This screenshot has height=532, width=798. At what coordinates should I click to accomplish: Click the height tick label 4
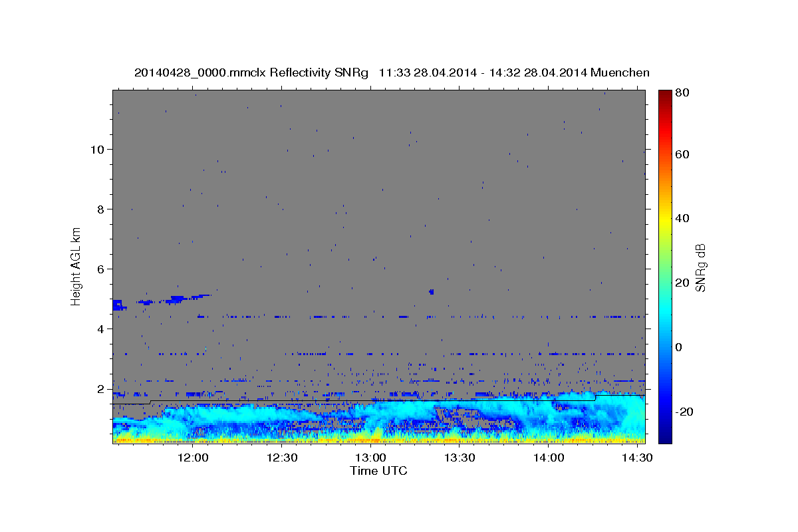click(x=101, y=329)
